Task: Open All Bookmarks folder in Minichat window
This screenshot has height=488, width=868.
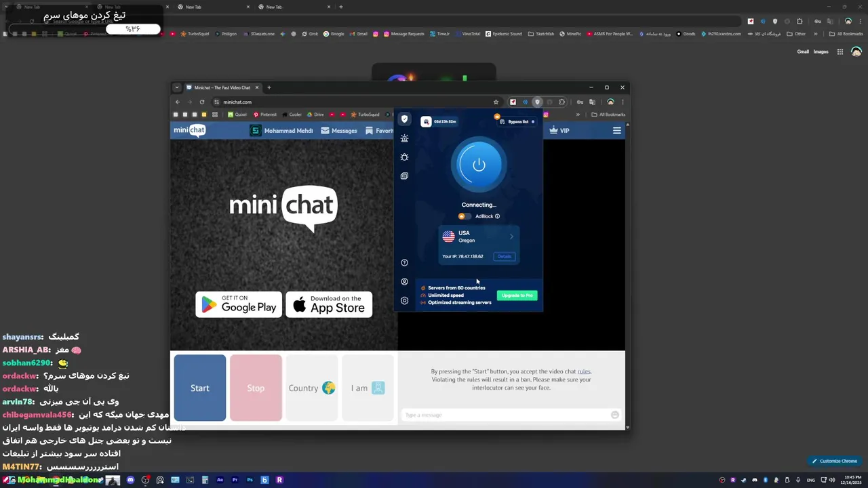Action: coord(608,115)
